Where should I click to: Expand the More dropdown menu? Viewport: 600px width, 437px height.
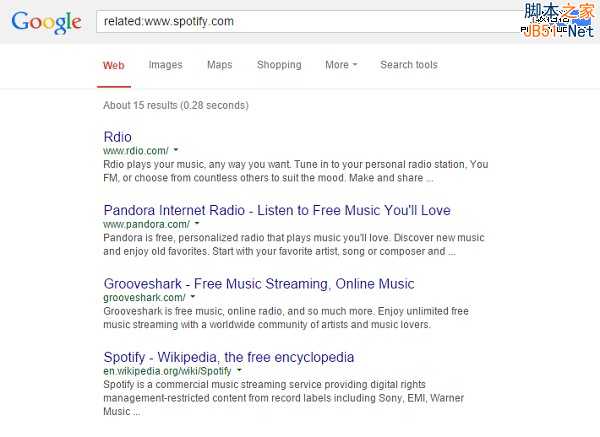(x=340, y=65)
